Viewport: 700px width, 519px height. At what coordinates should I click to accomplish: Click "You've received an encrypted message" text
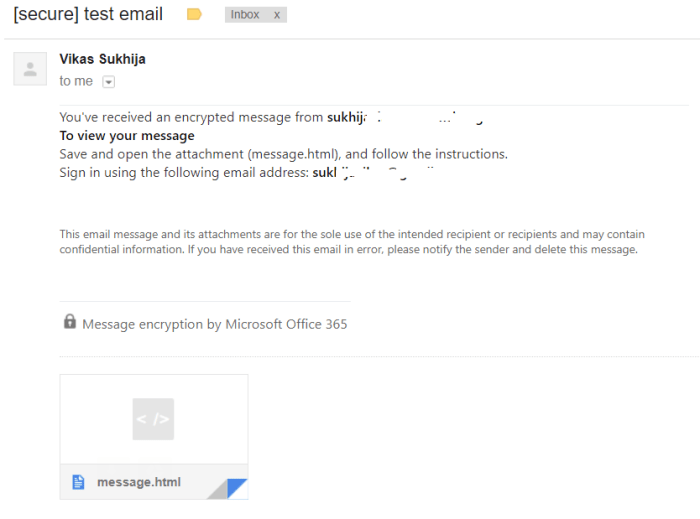190,118
